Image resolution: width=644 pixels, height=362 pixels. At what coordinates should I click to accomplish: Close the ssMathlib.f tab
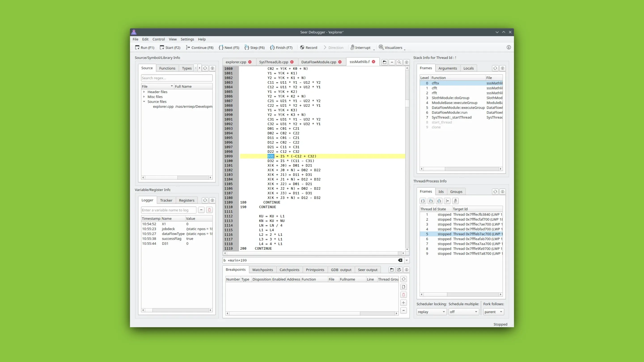tap(373, 62)
